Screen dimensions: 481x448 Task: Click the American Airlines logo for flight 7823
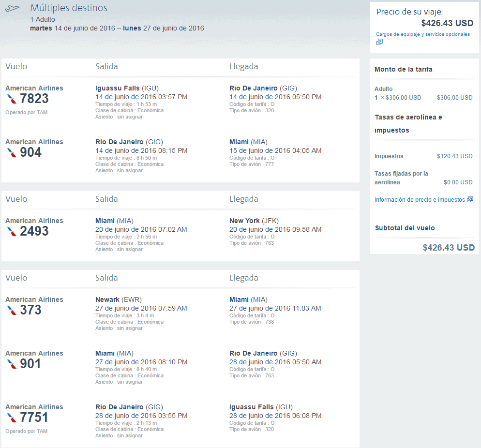pyautogui.click(x=12, y=99)
